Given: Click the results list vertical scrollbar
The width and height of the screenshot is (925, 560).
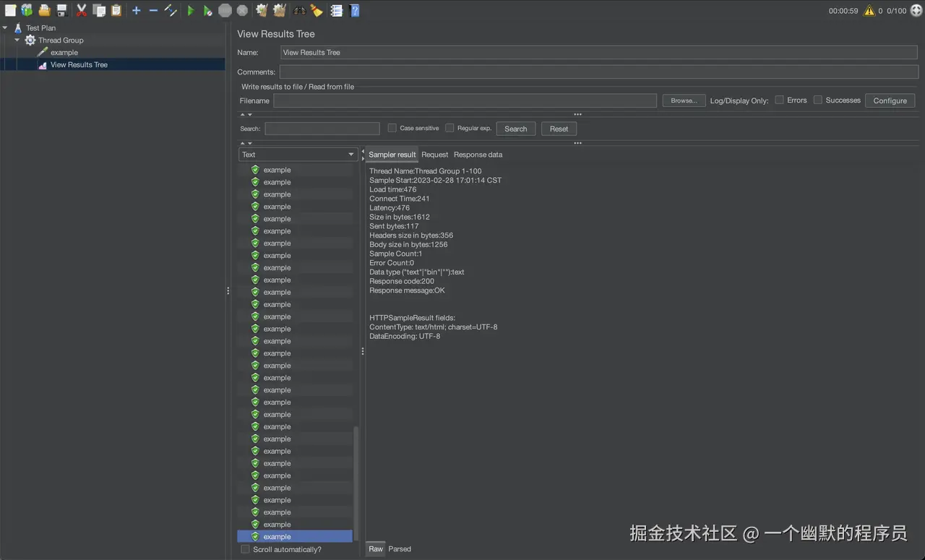Looking at the screenshot, I should (x=355, y=483).
